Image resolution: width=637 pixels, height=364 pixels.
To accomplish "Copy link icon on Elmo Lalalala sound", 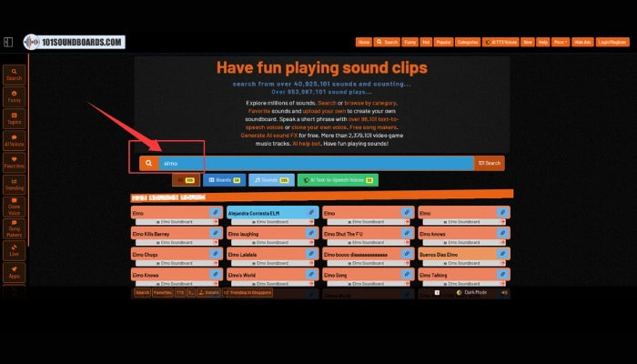I will [x=311, y=254].
